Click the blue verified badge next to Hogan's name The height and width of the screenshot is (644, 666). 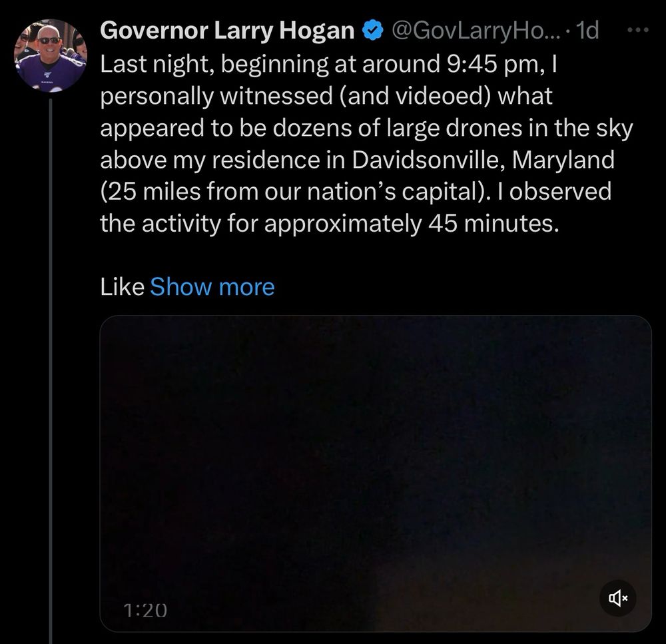372,29
